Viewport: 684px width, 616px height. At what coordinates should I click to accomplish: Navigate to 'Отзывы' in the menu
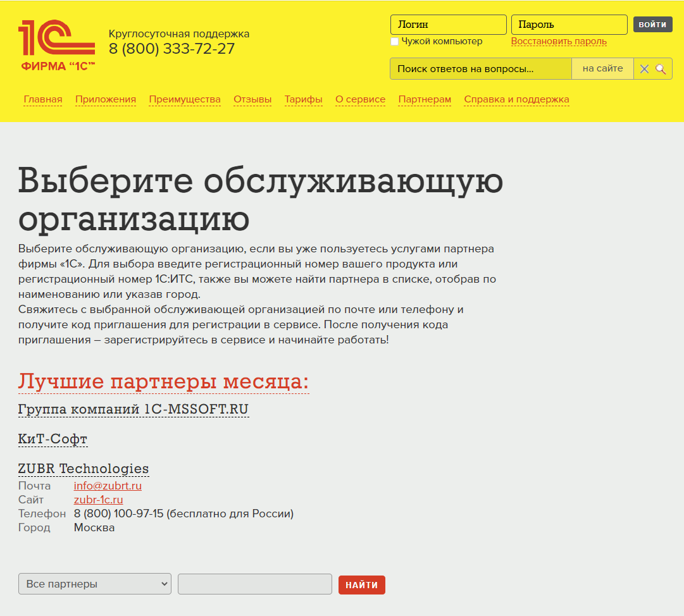pos(252,99)
